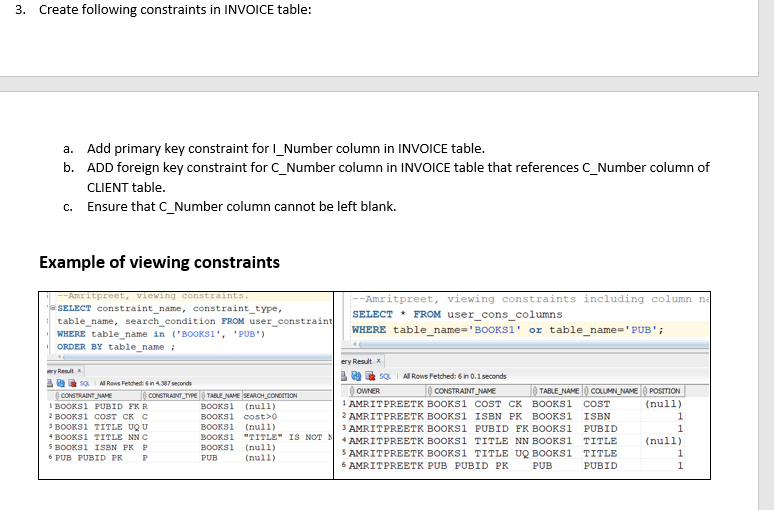Click 'PUB PUBID PK' in right grid

point(468,466)
